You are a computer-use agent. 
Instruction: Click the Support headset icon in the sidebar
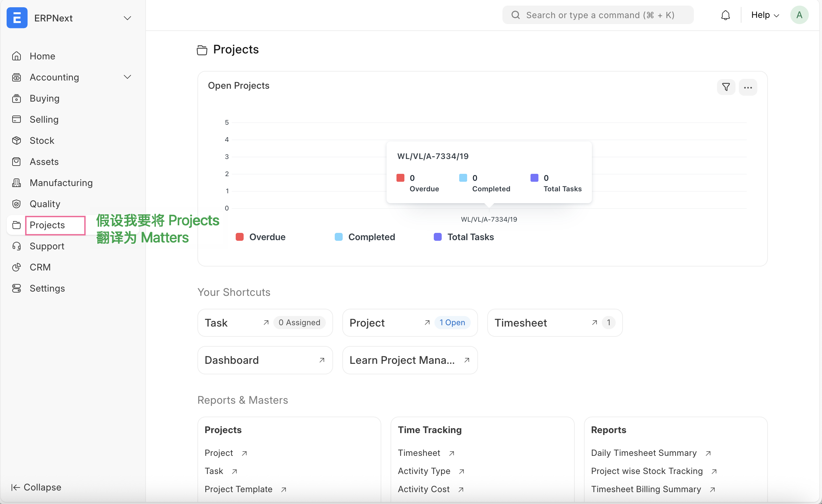(17, 246)
